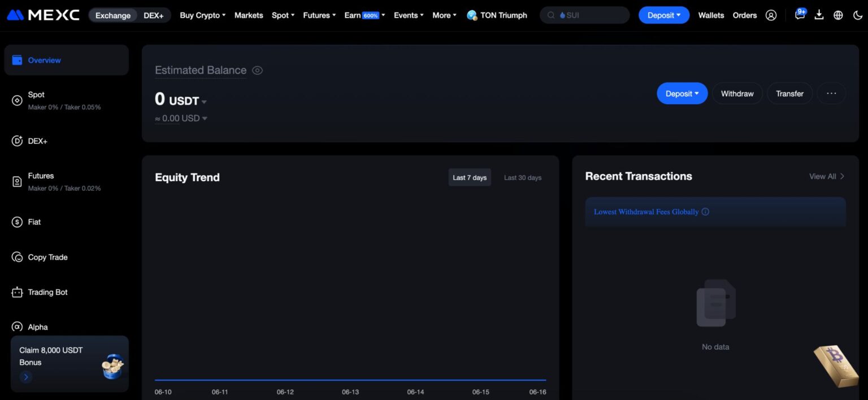Click the Withdraw button
The image size is (868, 400).
737,93
